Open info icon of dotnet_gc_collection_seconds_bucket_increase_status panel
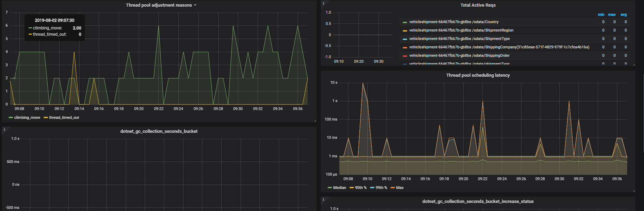This screenshot has height=211, width=644. [323, 199]
